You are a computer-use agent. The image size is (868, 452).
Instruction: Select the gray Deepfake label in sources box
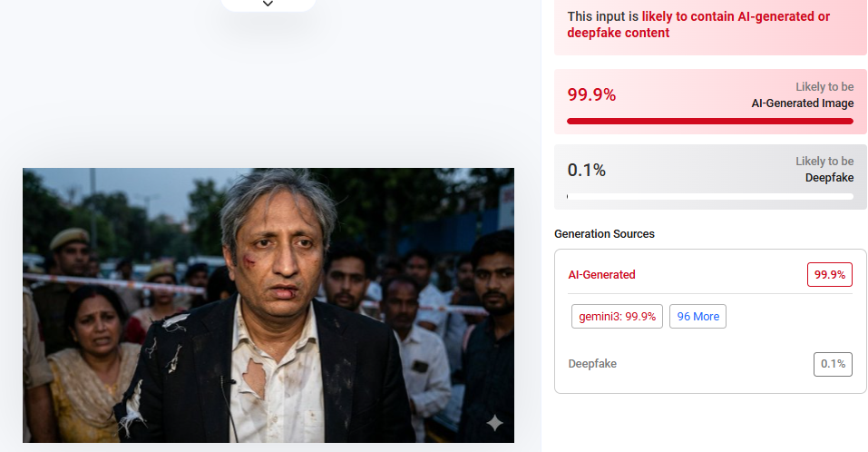click(591, 364)
